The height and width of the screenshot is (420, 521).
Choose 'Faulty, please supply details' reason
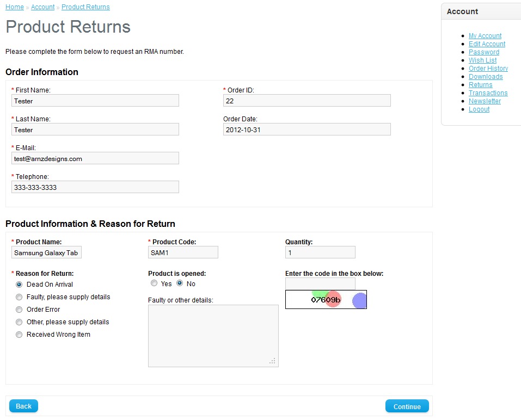tap(19, 297)
